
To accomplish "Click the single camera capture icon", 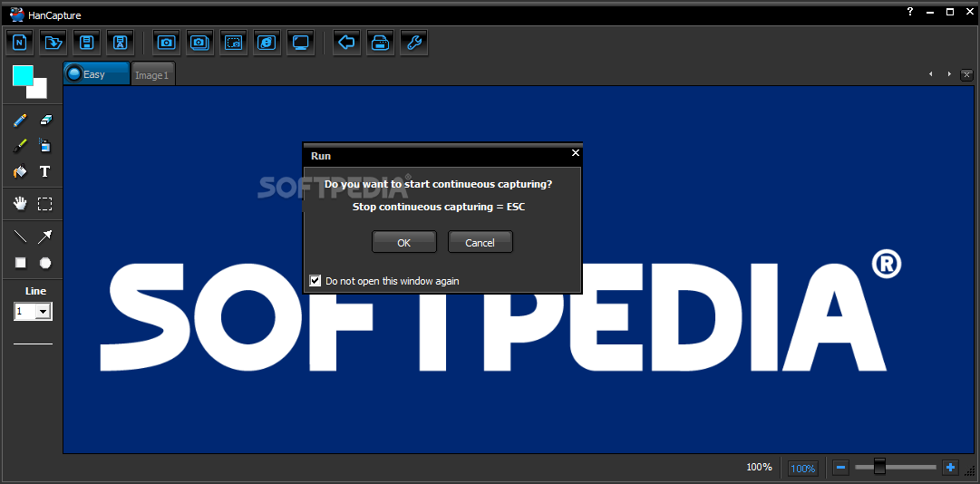I will tap(166, 43).
